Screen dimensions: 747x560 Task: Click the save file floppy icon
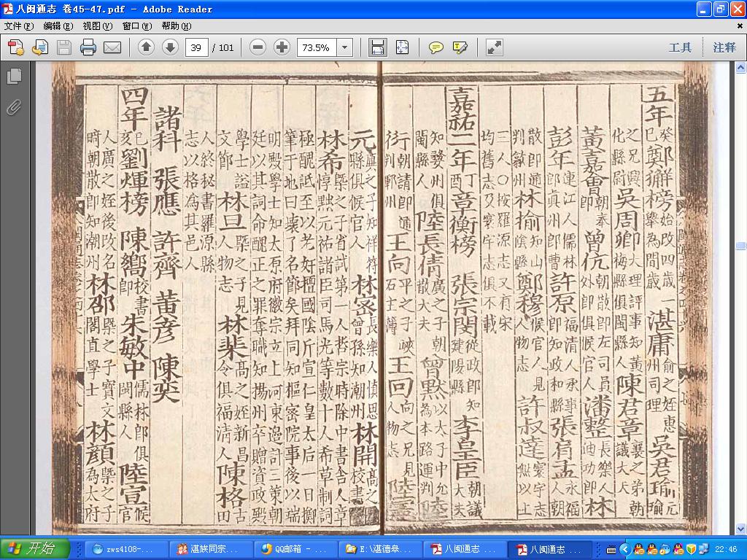pos(64,47)
